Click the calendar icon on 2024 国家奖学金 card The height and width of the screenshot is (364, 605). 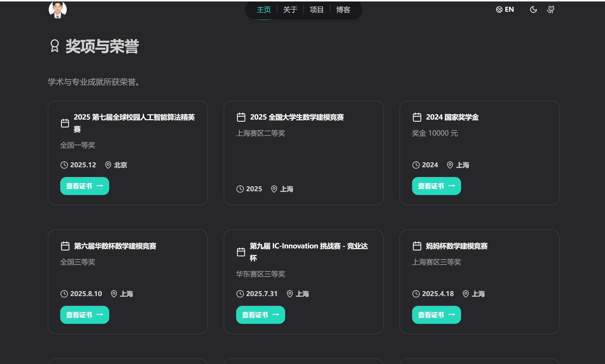click(416, 117)
